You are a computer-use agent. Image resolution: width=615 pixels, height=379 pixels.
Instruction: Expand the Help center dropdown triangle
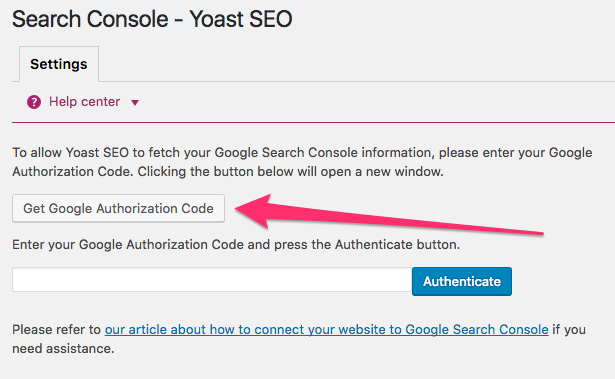pyautogui.click(x=135, y=103)
